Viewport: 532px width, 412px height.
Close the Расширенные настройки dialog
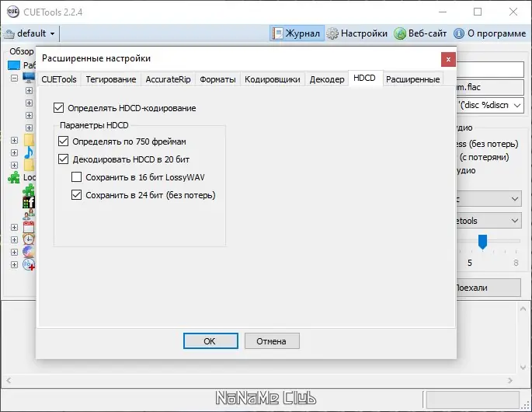(448, 59)
